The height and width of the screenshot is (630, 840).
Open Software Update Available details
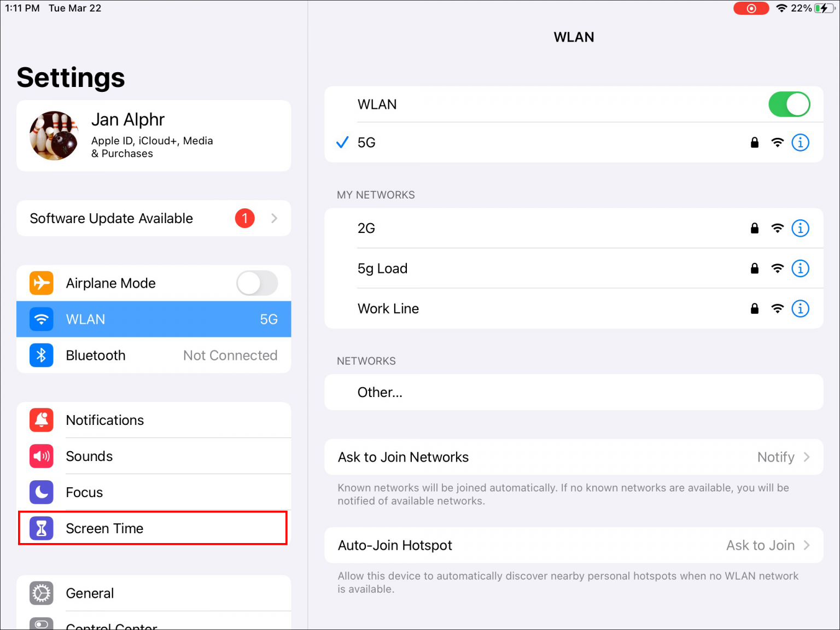154,218
